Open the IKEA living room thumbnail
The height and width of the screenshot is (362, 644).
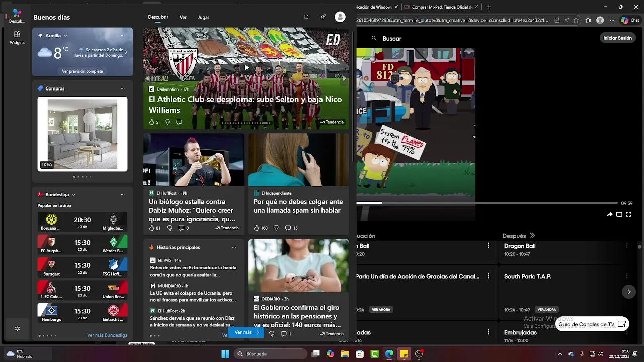pyautogui.click(x=83, y=134)
